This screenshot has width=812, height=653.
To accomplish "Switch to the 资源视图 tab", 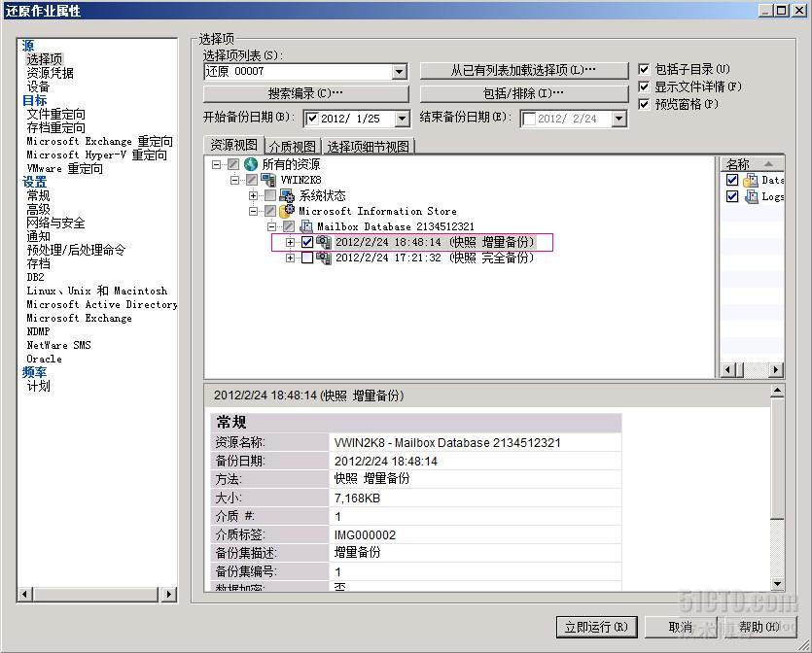I will tap(233, 145).
